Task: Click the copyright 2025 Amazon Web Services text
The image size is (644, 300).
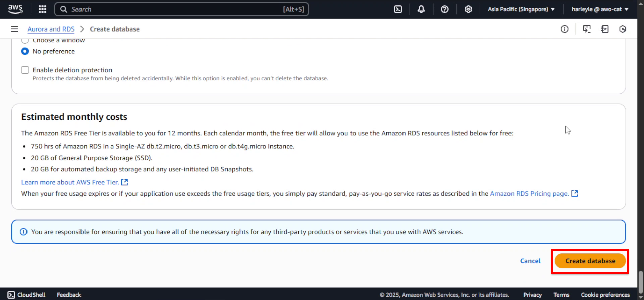Action: (x=444, y=295)
